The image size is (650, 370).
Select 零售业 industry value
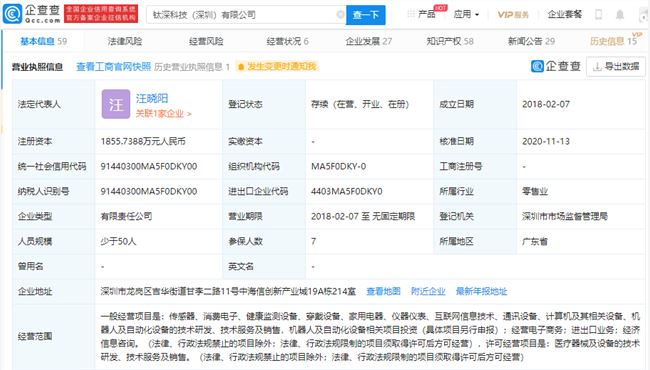(x=535, y=191)
